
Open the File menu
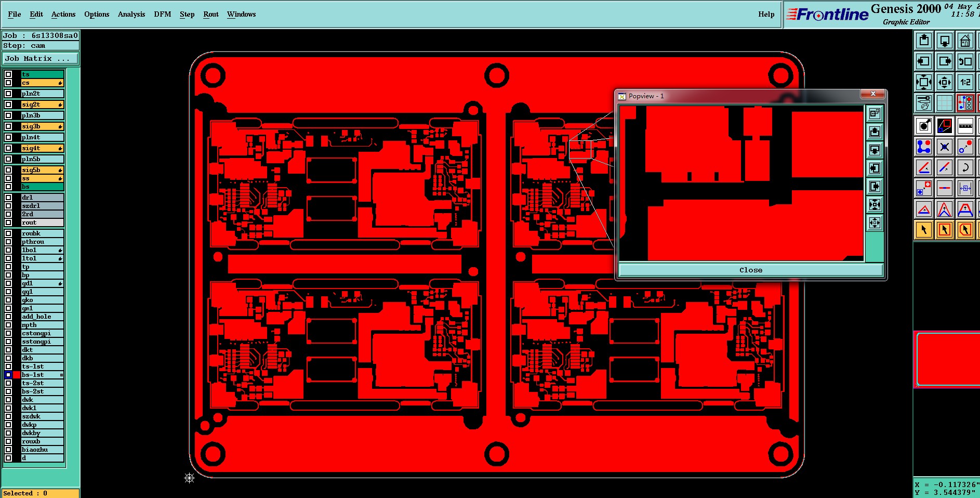[15, 14]
